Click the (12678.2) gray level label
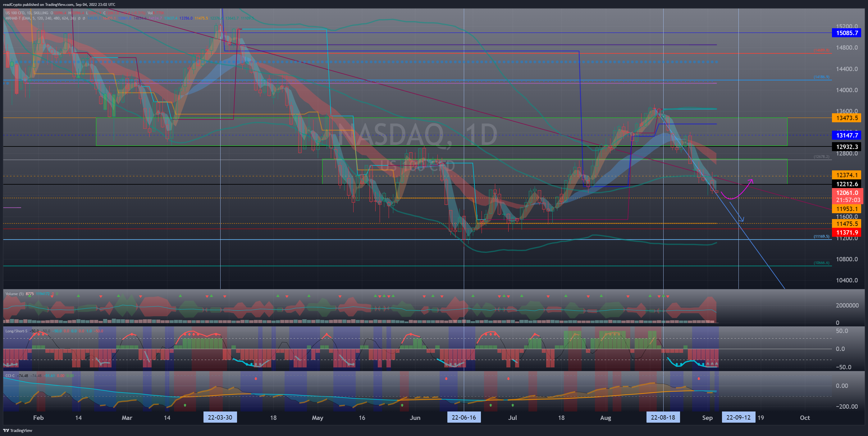This screenshot has height=436, width=868. pos(821,156)
